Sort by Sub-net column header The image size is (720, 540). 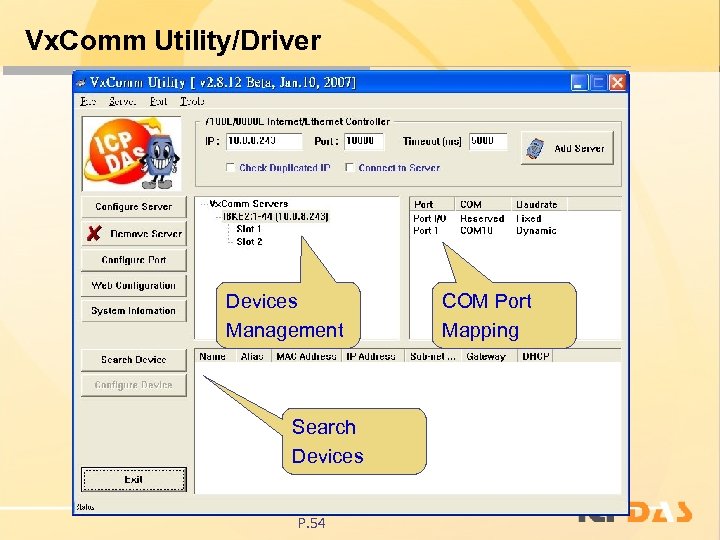point(433,356)
